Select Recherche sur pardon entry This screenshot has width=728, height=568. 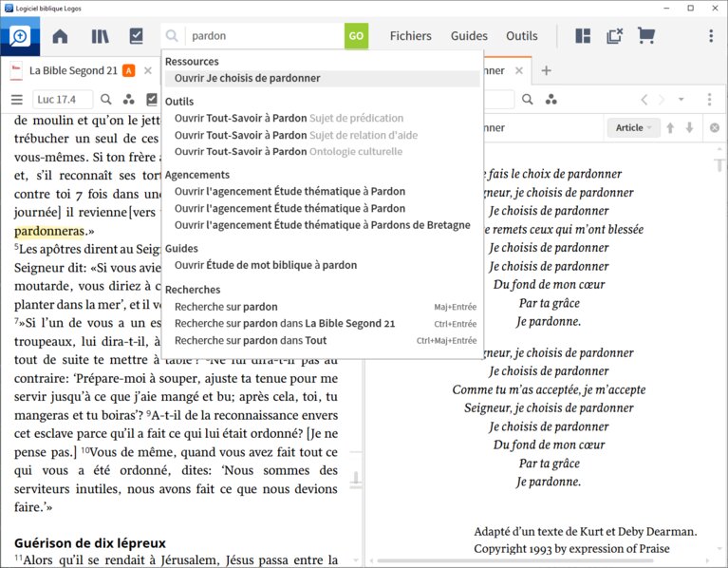coord(322,307)
